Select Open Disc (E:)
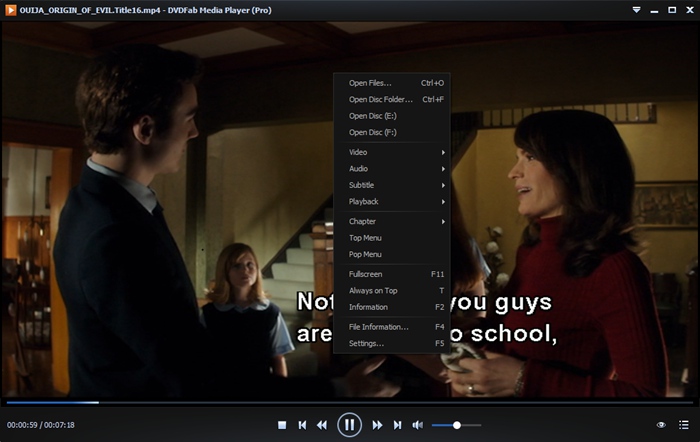Screen dimensions: 700x442 392,116
